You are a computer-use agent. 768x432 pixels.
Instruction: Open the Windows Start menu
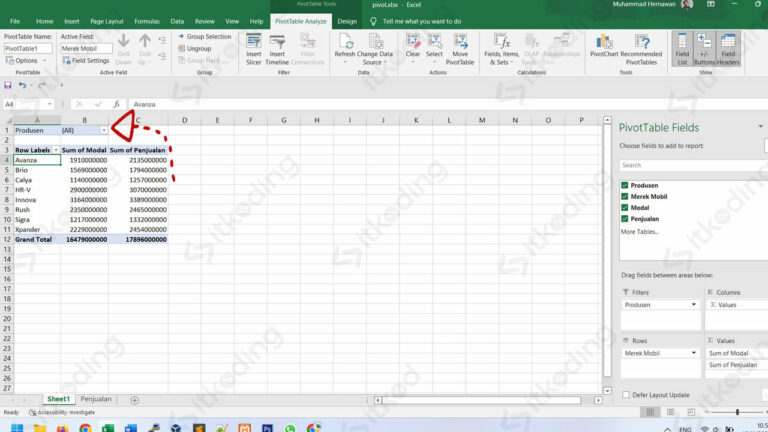pos(17,429)
